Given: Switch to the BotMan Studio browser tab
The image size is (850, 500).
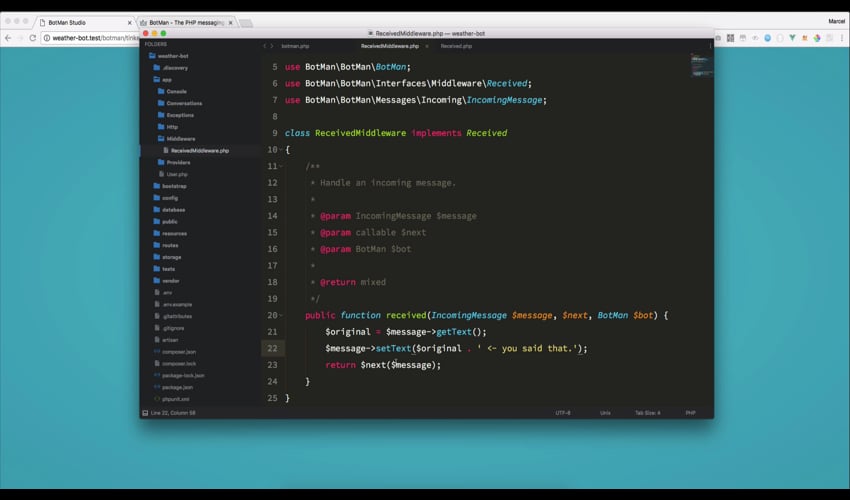Looking at the screenshot, I should tap(86, 23).
